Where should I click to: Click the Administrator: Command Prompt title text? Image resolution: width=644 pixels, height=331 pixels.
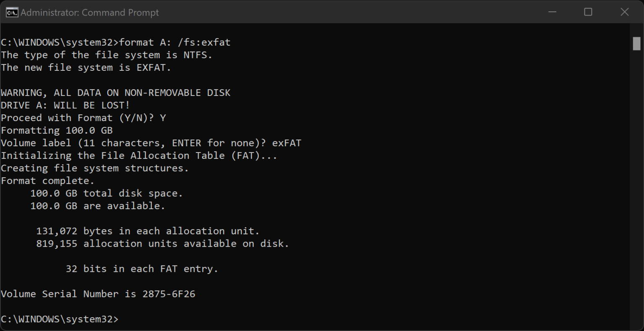[89, 12]
